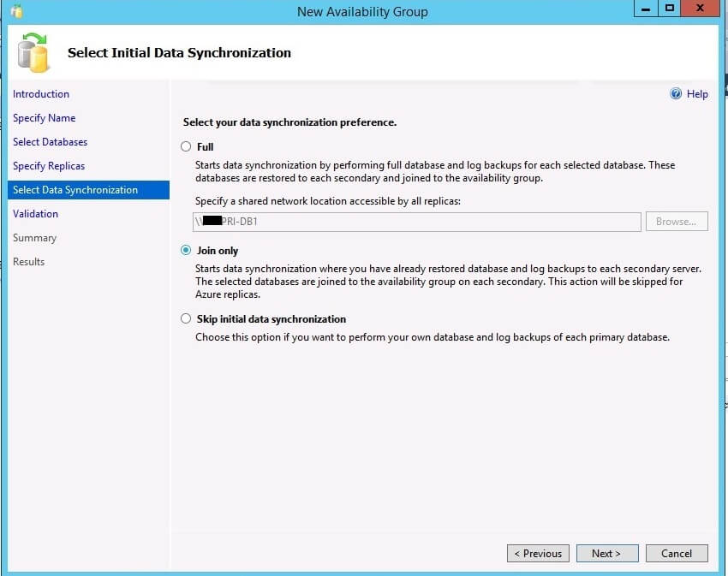Click the blue Help question mark icon
728x576 pixels.
[676, 94]
